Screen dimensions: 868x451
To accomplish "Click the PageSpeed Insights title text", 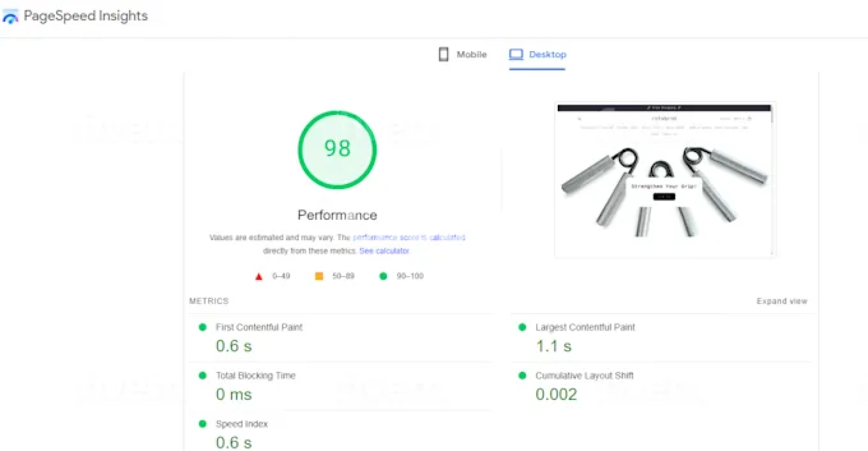I will [85, 16].
